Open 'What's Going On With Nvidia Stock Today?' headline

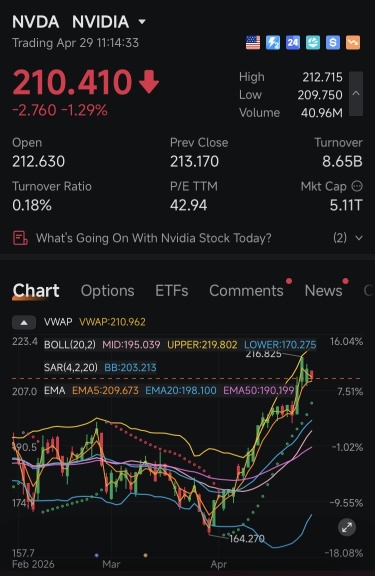coord(154,238)
